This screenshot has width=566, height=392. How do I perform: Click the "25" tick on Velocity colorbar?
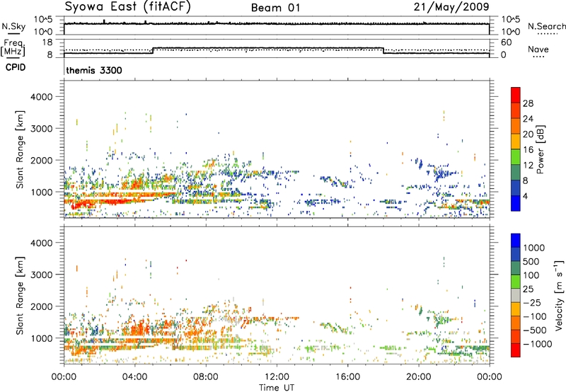point(528,289)
